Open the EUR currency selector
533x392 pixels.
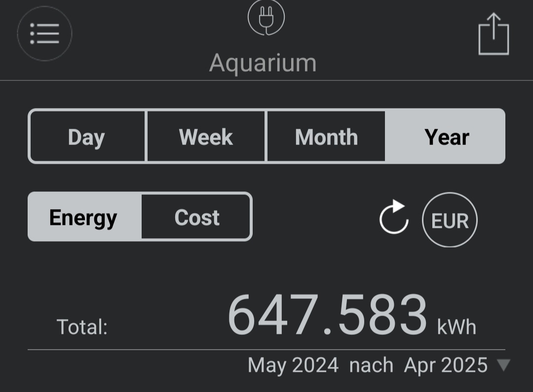click(450, 219)
